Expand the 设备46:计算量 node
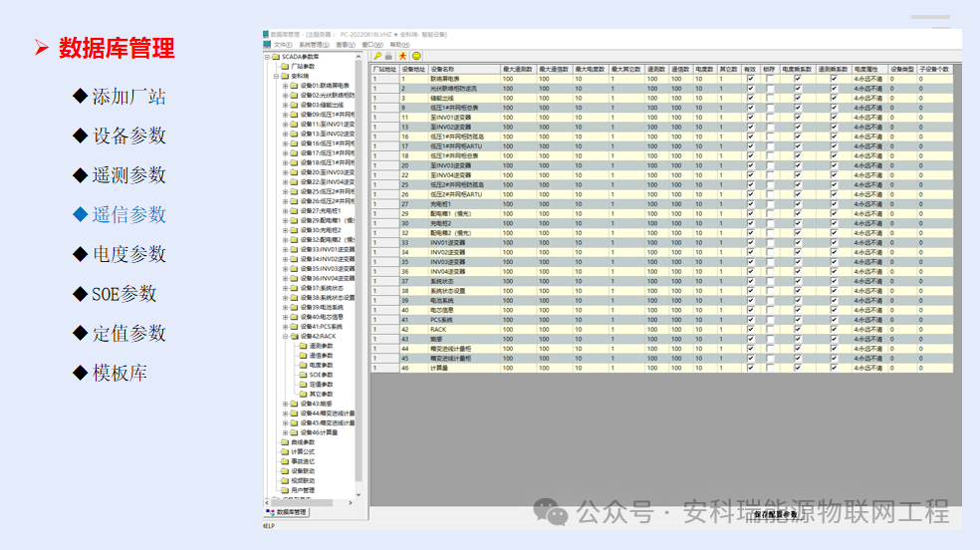Viewport: 980px width, 550px height. click(x=286, y=432)
